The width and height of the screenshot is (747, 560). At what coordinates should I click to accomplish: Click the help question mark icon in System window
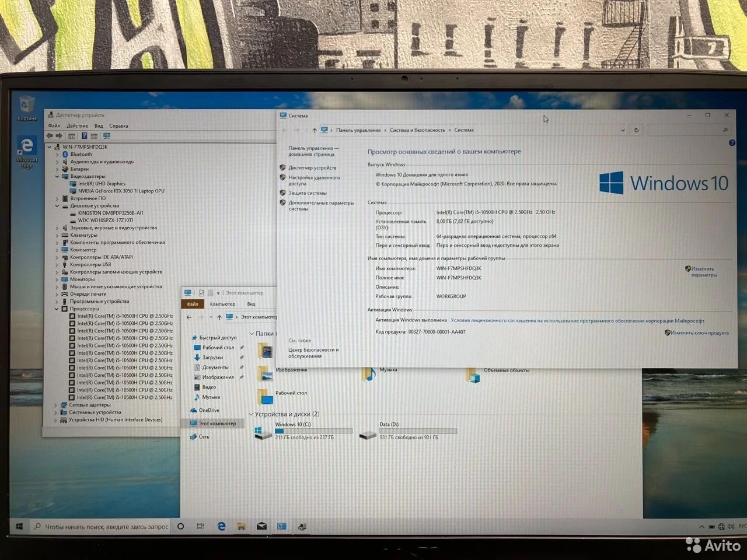click(x=732, y=142)
